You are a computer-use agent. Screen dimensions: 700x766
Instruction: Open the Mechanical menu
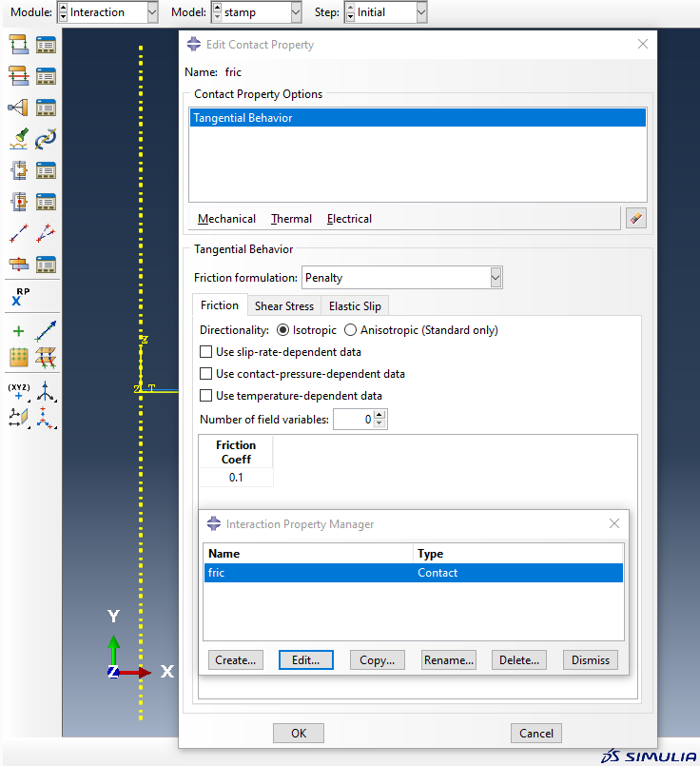click(x=226, y=219)
